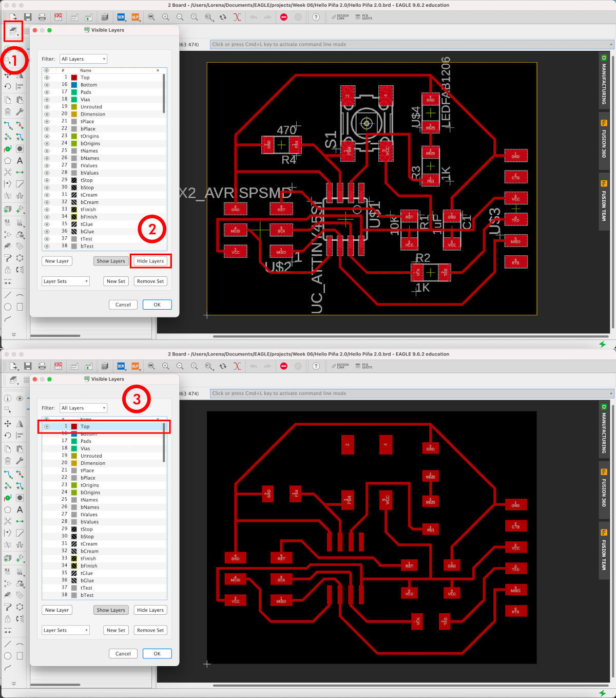616x698 pixels.
Task: Click the Save icon in the upper window toolbar
Action: (28, 17)
